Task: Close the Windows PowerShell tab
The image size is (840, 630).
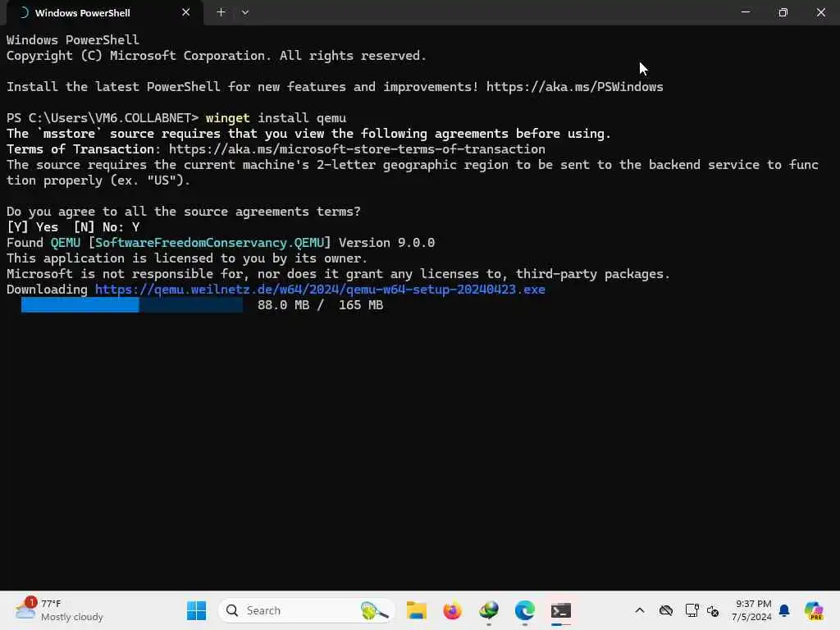Action: click(186, 12)
